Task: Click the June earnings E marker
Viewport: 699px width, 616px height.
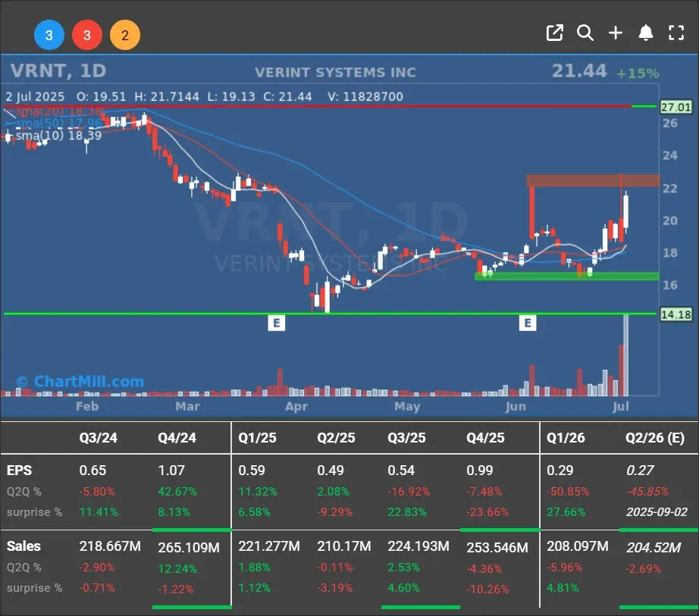Action: tap(528, 323)
